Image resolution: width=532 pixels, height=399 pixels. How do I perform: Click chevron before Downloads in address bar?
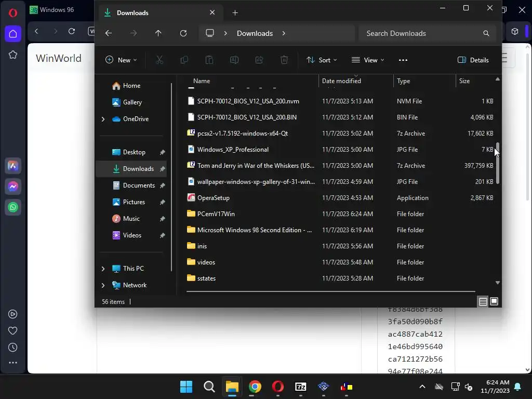[225, 33]
